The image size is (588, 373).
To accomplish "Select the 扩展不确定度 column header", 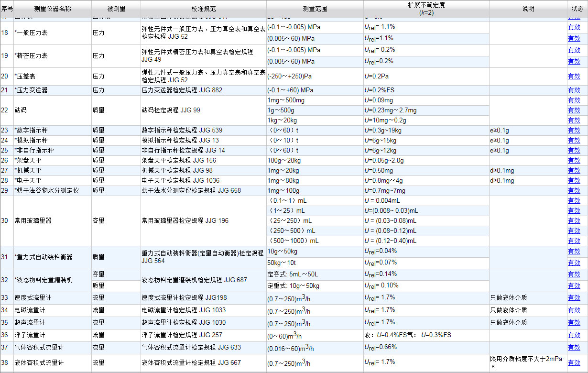I will (x=426, y=9).
